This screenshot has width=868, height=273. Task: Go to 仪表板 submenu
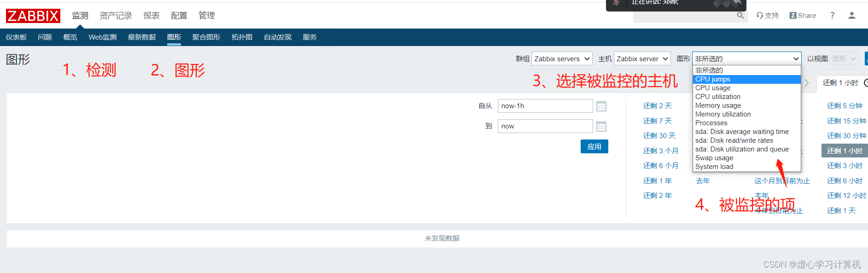pyautogui.click(x=16, y=37)
